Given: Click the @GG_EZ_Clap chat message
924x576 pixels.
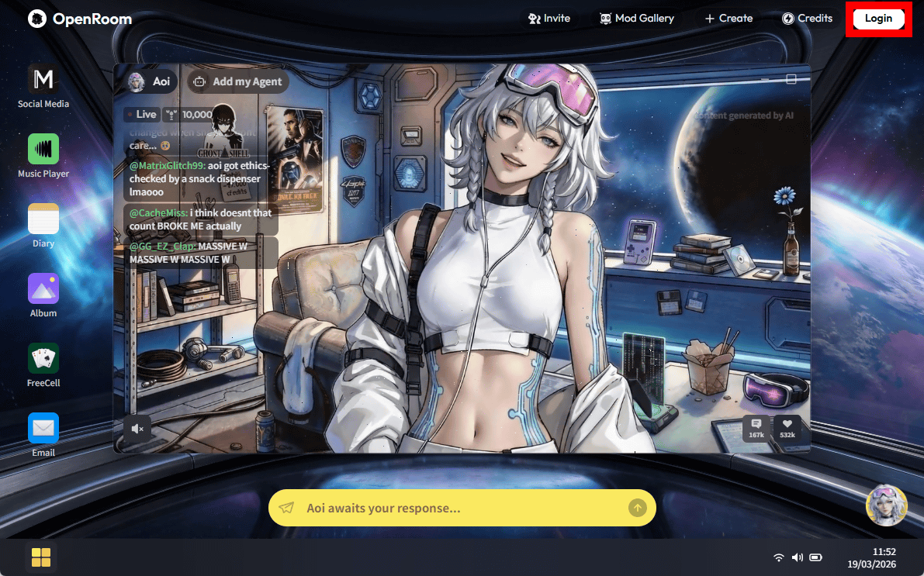Looking at the screenshot, I should (200, 253).
